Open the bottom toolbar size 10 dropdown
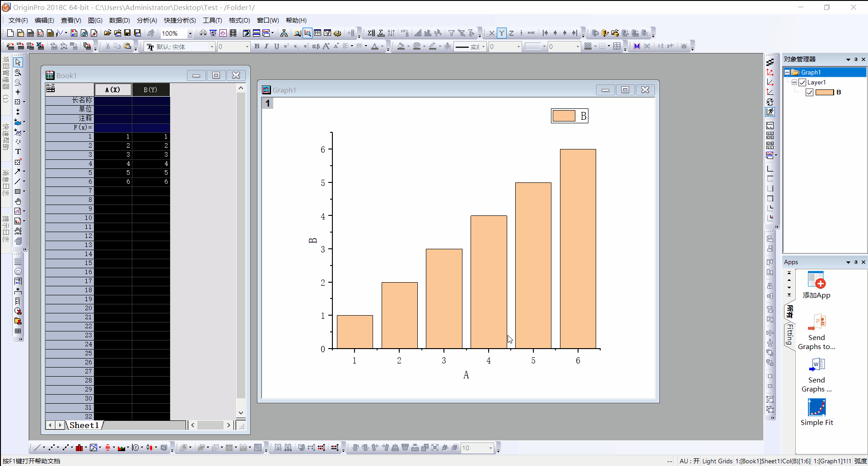 (490, 448)
